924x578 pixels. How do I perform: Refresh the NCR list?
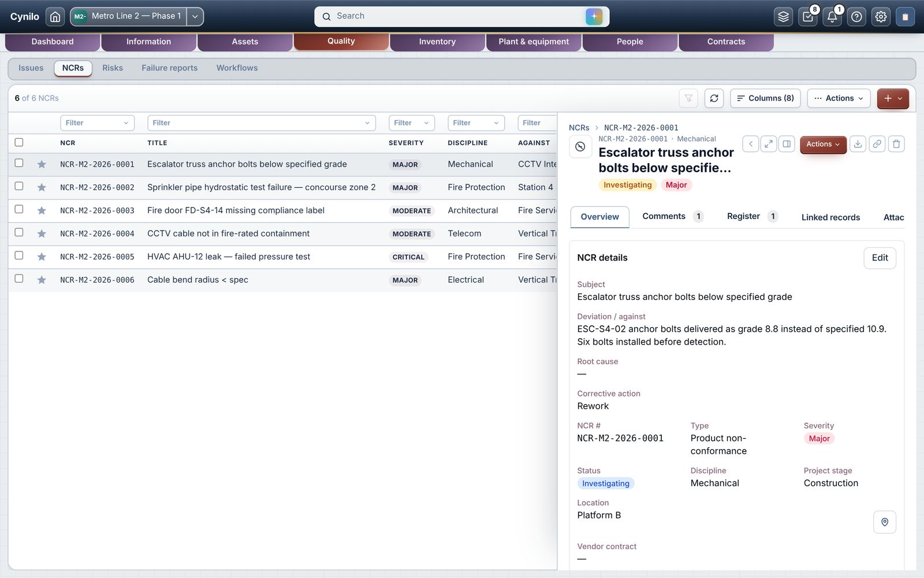(x=714, y=98)
